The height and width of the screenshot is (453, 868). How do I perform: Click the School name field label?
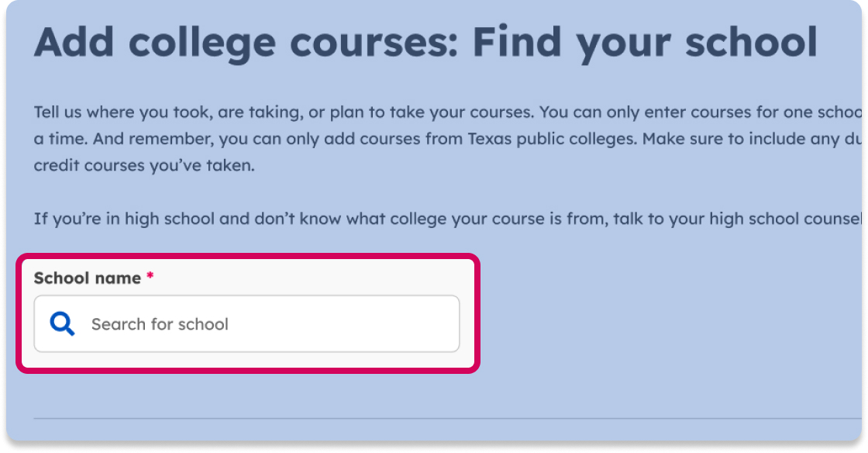88,278
